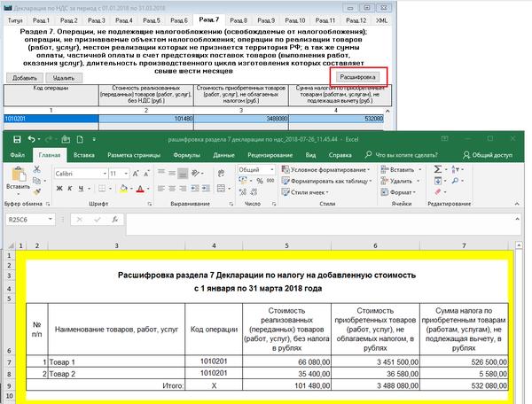Click the Добавить button
This screenshot has height=404, width=532.
point(25,78)
